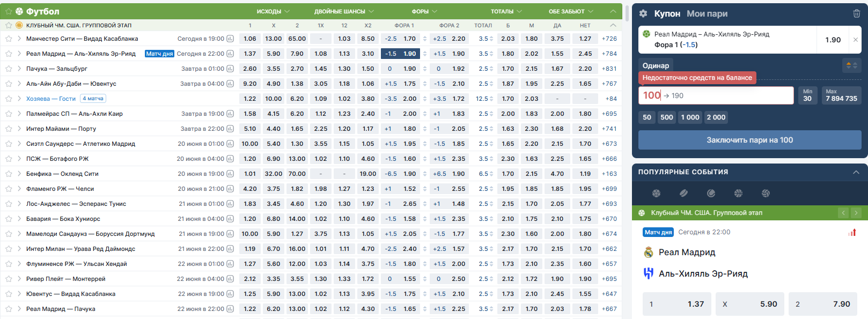Remove the Реал Мадрид bet from coupon
This screenshot has height=319, width=868.
coord(855,40)
